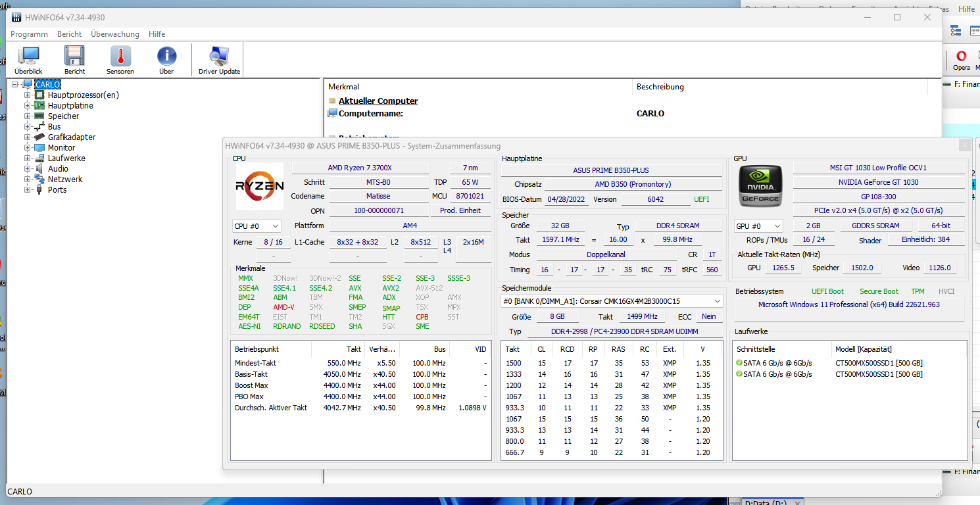Image resolution: width=980 pixels, height=505 pixels.
Task: Open the memory module BANK 0/DIMM_A1 dropdown
Action: click(x=612, y=301)
